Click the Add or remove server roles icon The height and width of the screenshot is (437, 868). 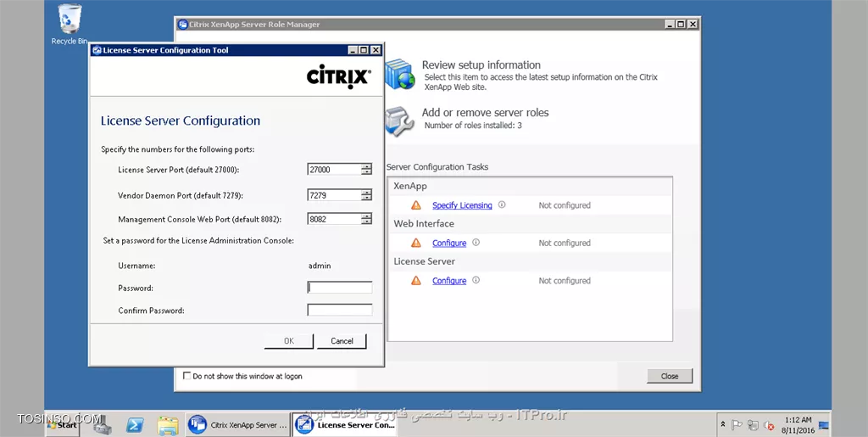(x=400, y=120)
